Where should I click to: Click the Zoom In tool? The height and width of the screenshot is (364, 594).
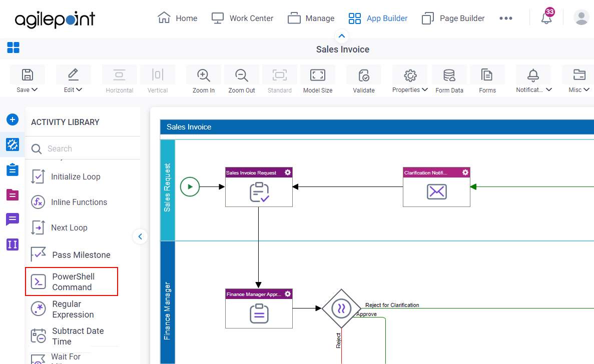204,79
